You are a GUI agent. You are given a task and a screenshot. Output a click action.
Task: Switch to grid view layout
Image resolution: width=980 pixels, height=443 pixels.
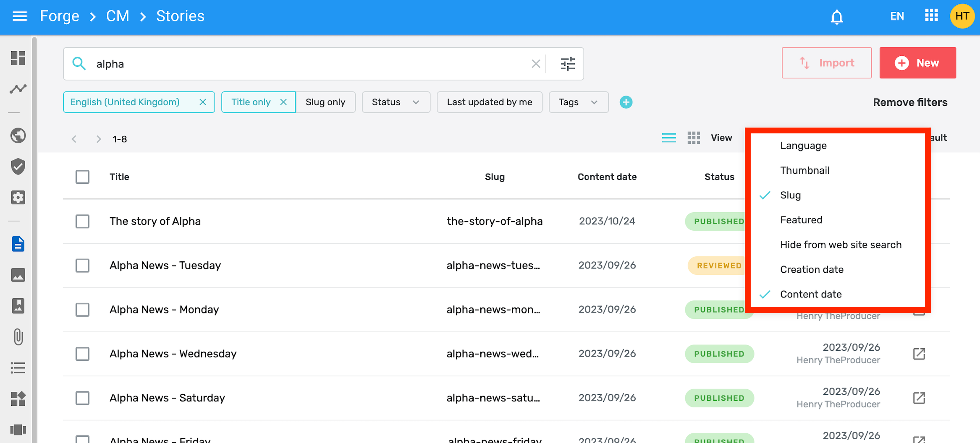point(694,138)
